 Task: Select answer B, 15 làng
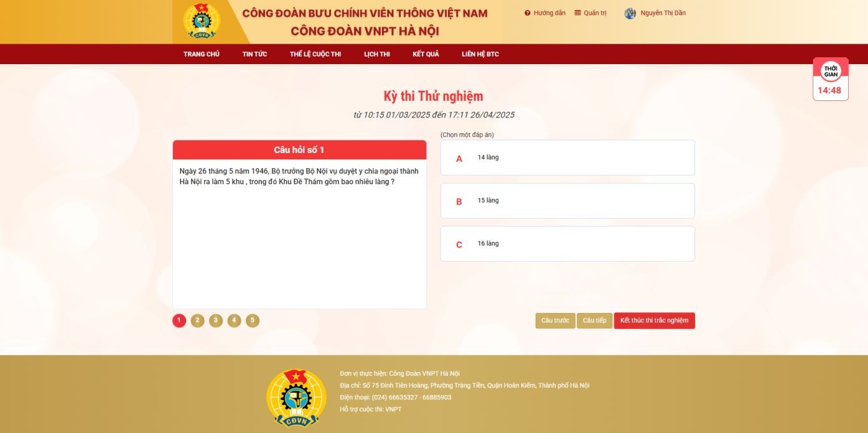coord(567,201)
